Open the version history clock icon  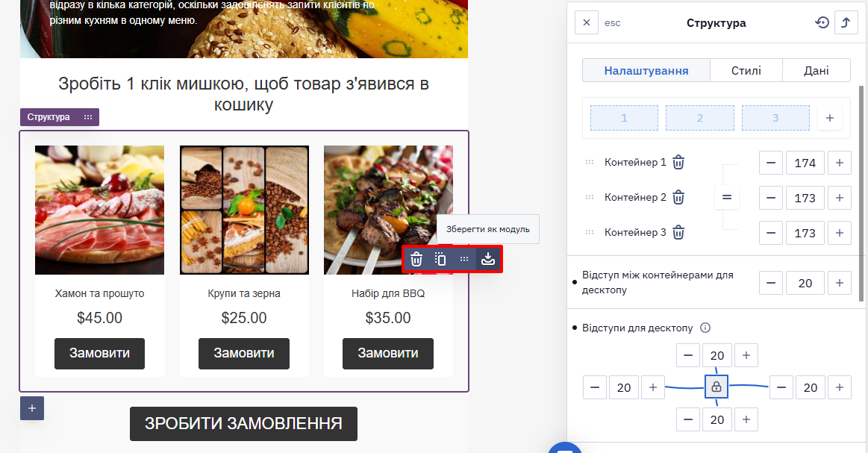coord(822,22)
